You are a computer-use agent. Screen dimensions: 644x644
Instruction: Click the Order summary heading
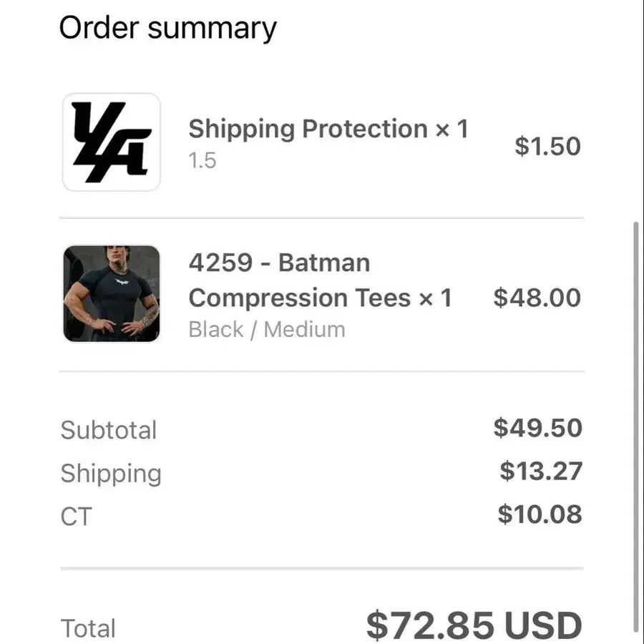168,28
